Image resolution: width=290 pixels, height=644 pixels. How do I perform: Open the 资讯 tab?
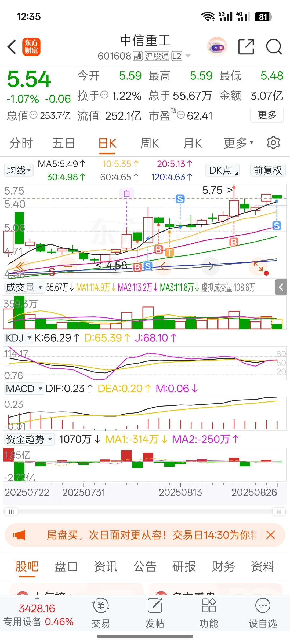[x=106, y=566]
